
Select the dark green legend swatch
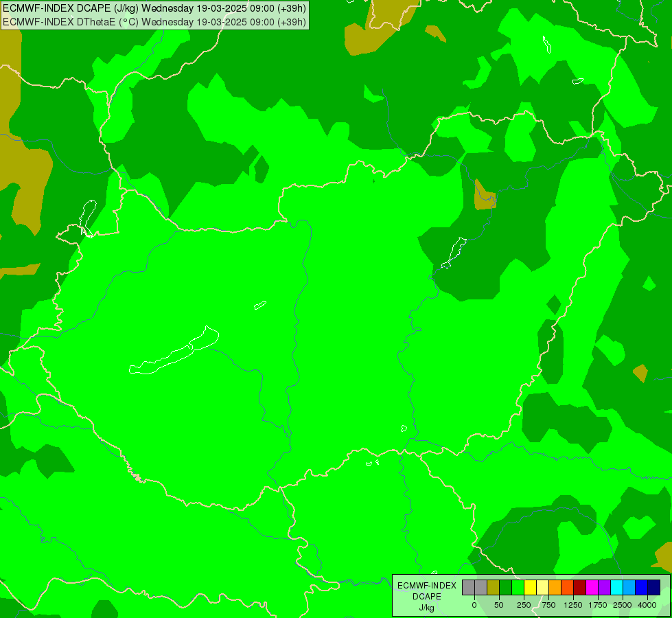click(506, 588)
